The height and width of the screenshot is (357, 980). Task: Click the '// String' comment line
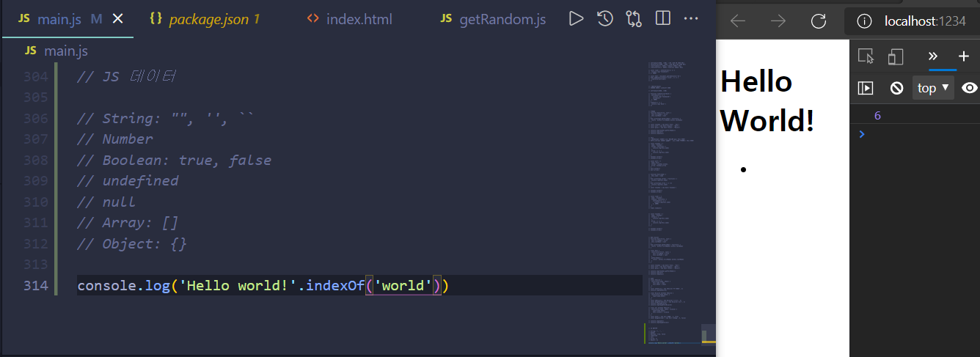coord(166,118)
